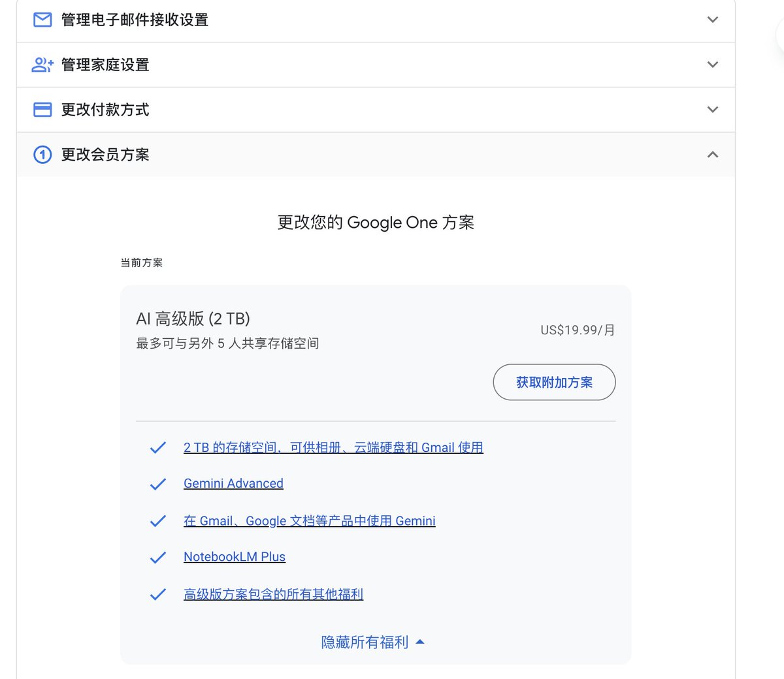
Task: Collapse 更改会员方案 chevron
Action: coord(713,155)
